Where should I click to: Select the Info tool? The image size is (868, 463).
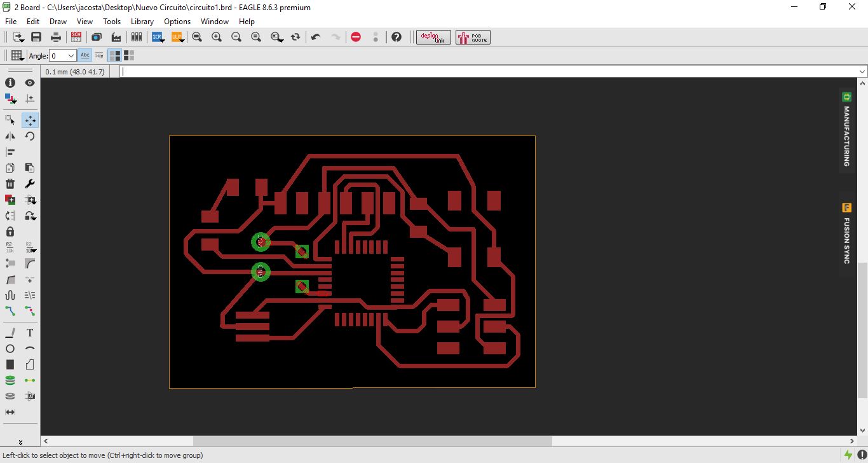click(x=10, y=83)
